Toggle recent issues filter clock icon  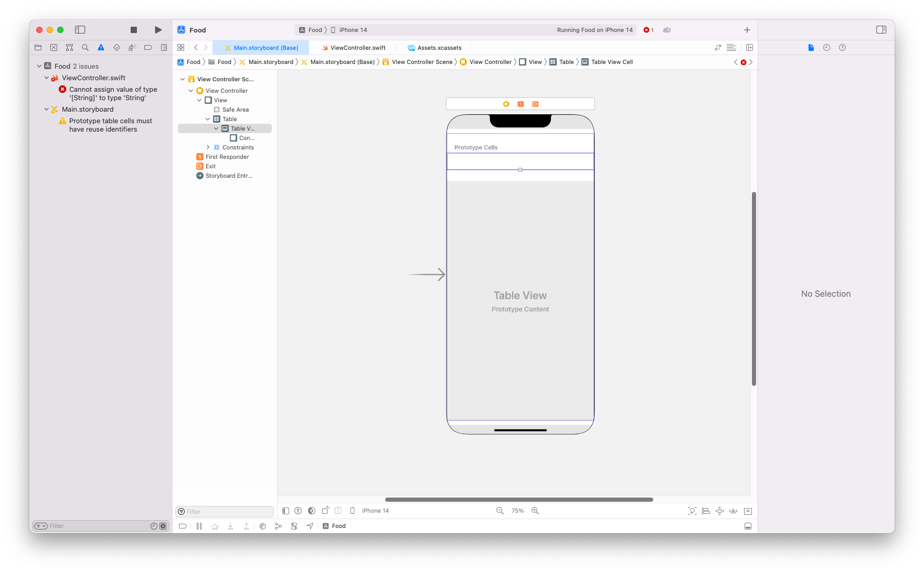154,526
